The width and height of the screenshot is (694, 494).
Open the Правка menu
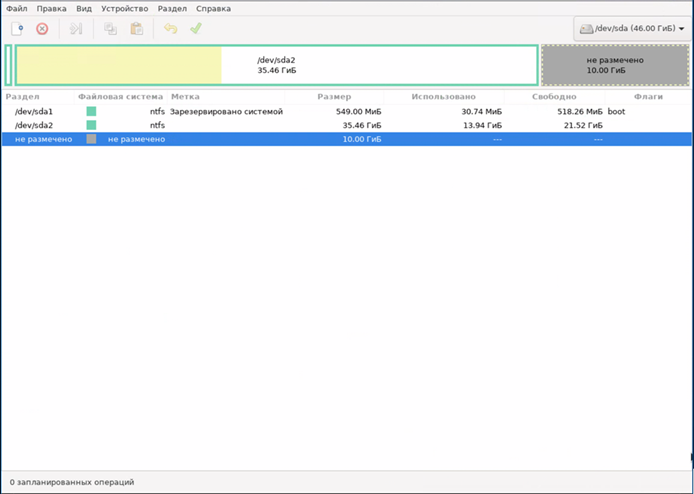point(52,8)
